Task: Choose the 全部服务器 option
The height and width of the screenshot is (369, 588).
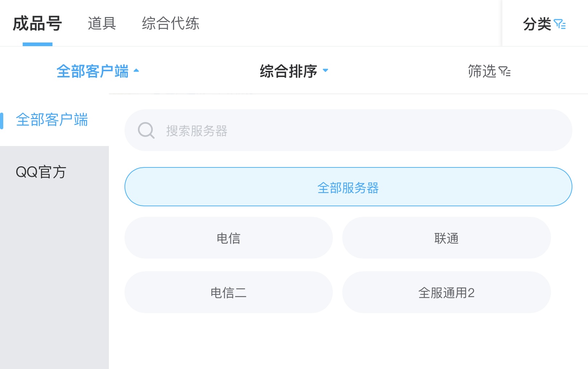Action: (348, 187)
